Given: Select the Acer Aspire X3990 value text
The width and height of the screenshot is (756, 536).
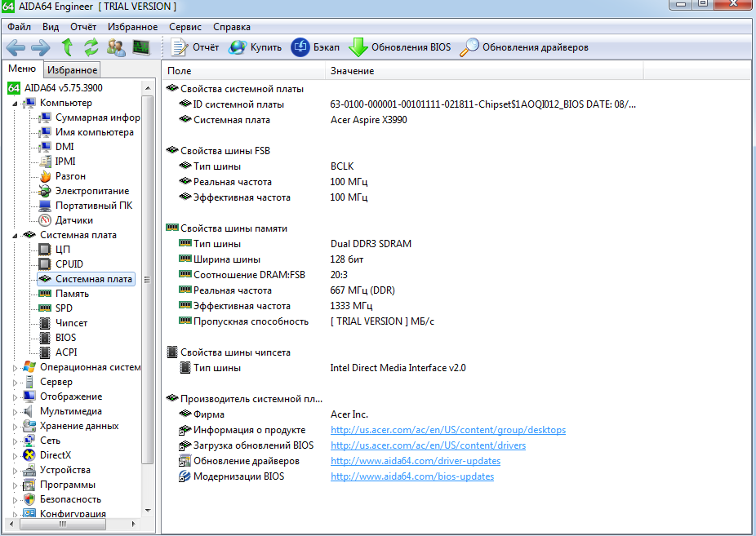Looking at the screenshot, I should tap(369, 120).
